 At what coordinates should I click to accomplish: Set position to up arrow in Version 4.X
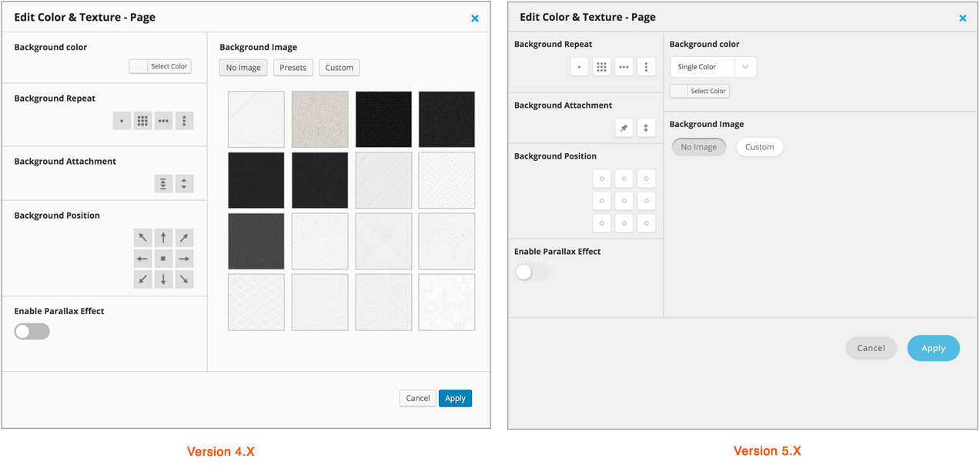[163, 238]
